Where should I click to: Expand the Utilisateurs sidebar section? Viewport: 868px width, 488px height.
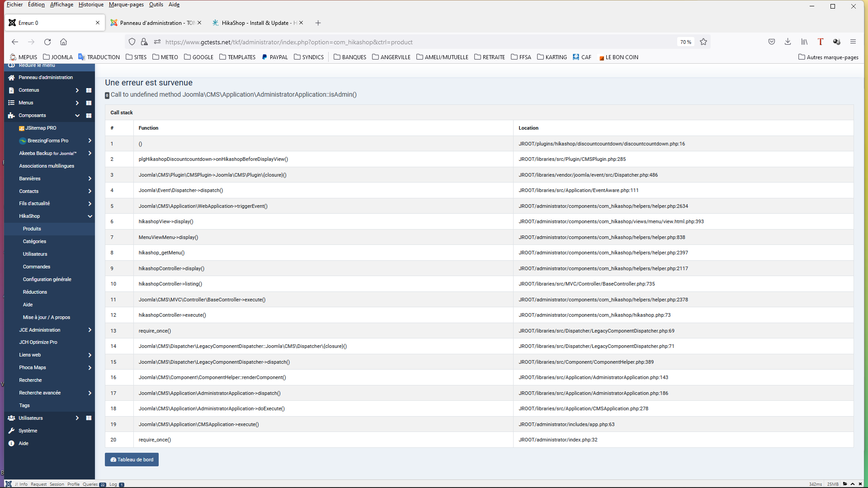[x=77, y=418]
